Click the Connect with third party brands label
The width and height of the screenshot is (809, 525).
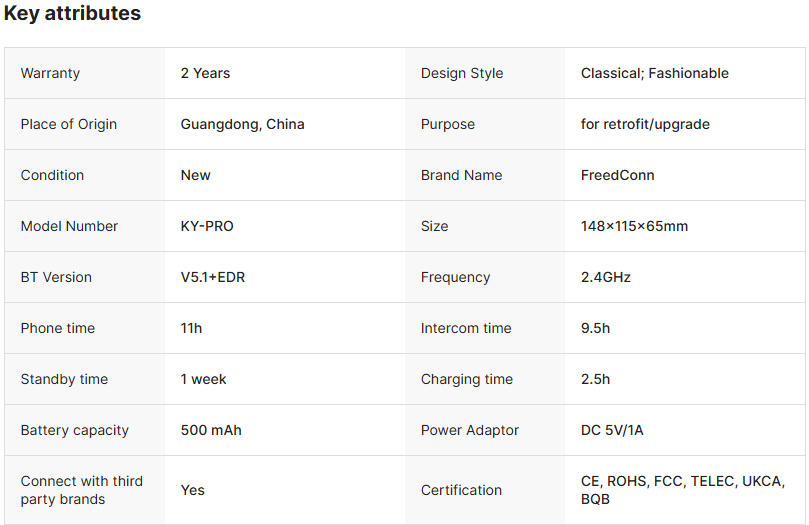point(81,490)
